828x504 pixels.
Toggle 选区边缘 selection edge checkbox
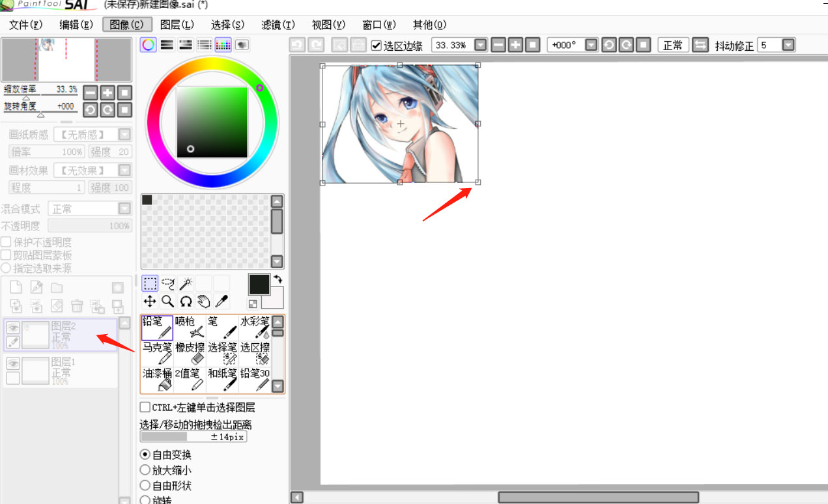tap(376, 46)
